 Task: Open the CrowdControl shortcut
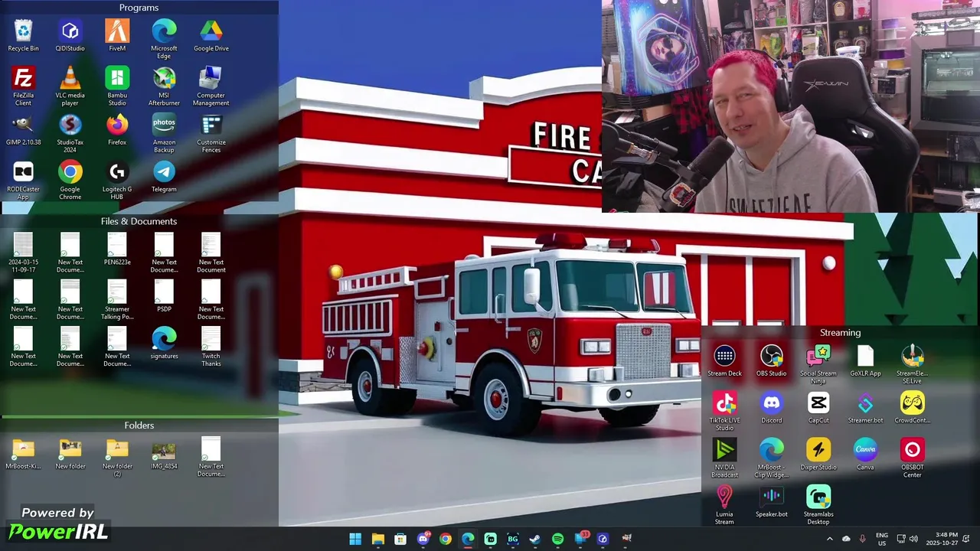[912, 408]
